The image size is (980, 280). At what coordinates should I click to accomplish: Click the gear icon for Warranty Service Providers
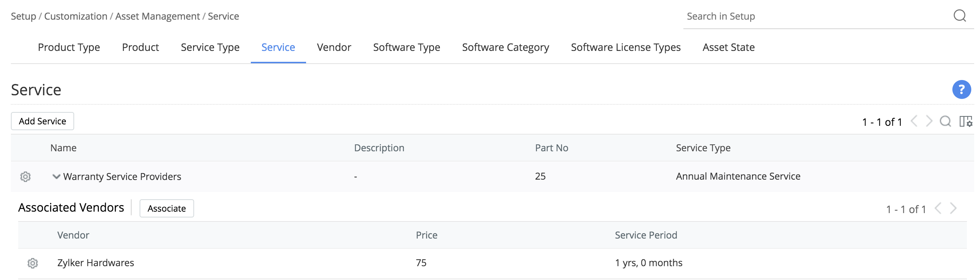(x=25, y=176)
